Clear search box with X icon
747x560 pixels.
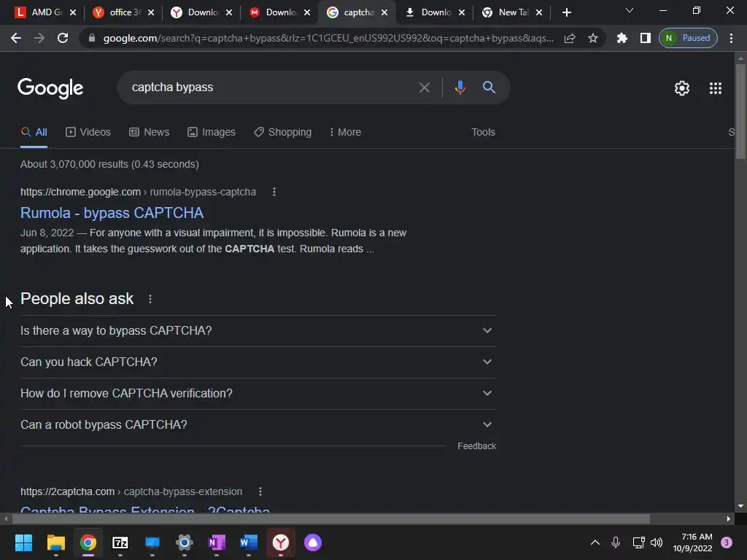click(x=424, y=87)
